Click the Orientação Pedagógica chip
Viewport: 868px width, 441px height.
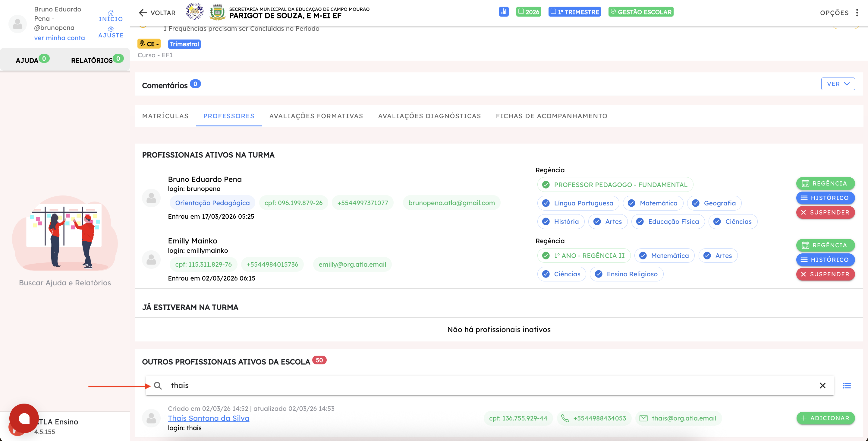212,203
